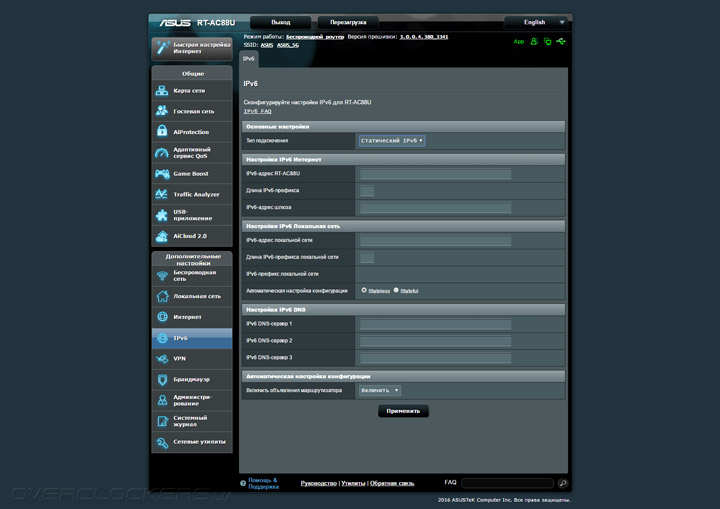Click the IPv6 DNS-сервер 1 field
This screenshot has height=509, width=720.
[x=435, y=324]
